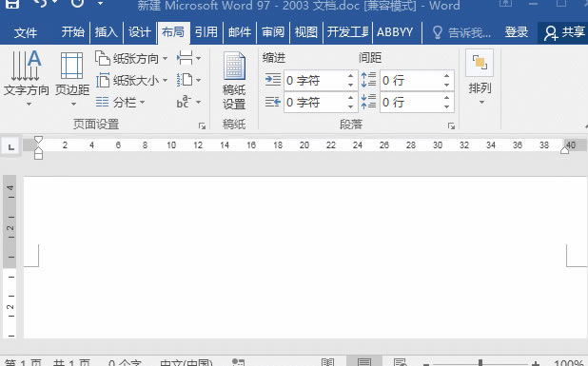Open the 文字方向 text direction dropdown

point(27,79)
